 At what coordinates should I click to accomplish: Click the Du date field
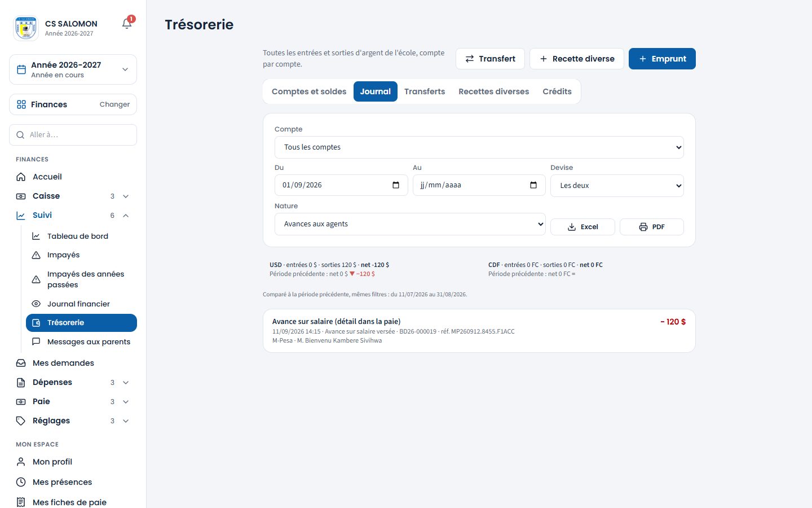pos(341,185)
